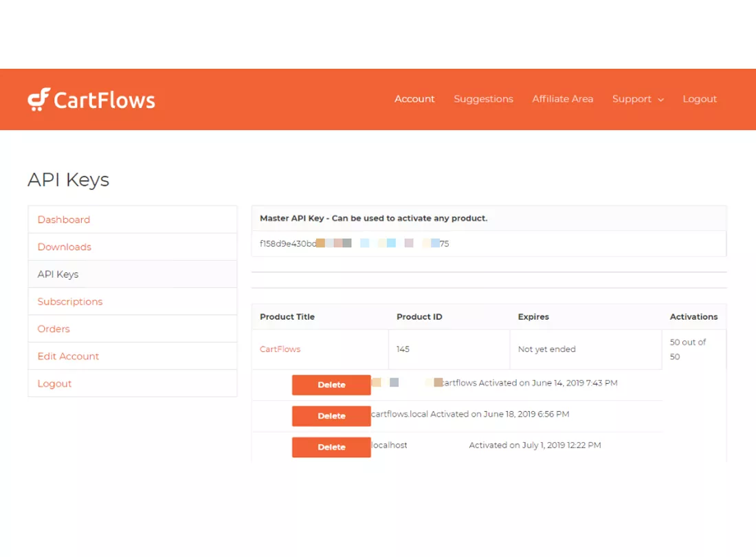756x557 pixels.
Task: View Orders from the sidebar
Action: 54,329
